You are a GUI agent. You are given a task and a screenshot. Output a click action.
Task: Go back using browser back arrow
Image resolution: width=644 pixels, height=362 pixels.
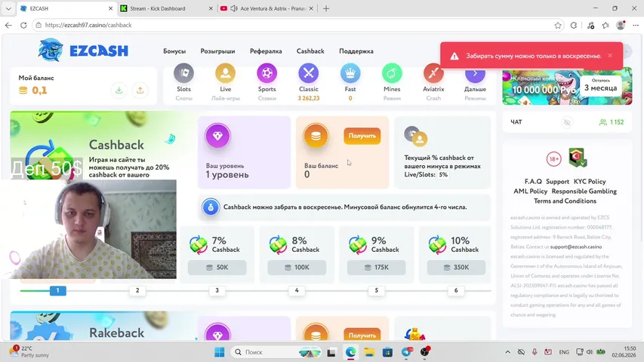8,26
